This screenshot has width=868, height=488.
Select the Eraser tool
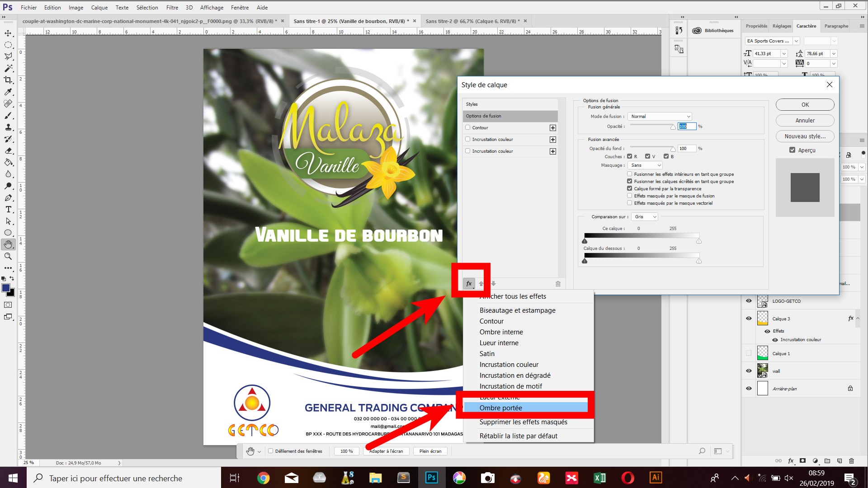tap(8, 150)
